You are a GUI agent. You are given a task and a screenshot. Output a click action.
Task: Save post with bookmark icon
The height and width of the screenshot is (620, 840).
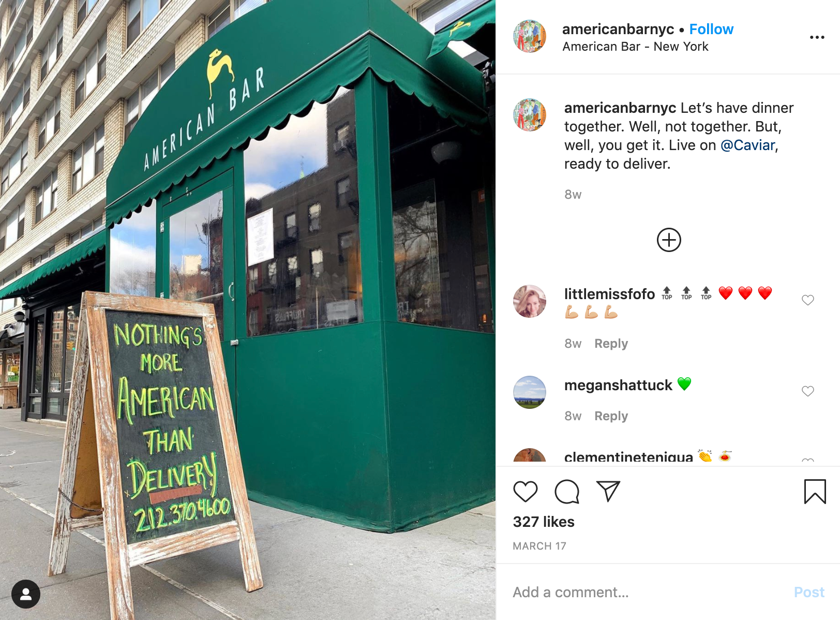coord(815,491)
